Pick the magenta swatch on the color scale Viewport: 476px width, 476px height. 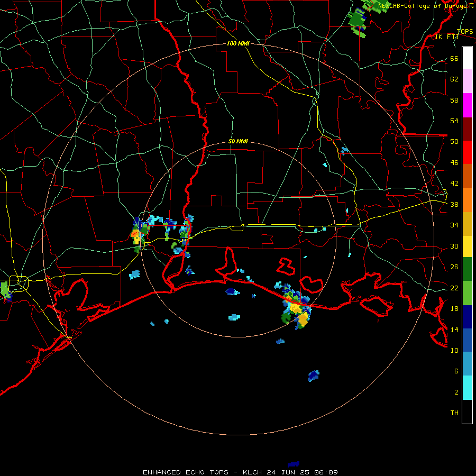467,105
